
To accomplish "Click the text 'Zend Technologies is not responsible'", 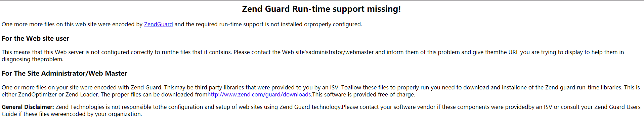I will coord(103,107).
